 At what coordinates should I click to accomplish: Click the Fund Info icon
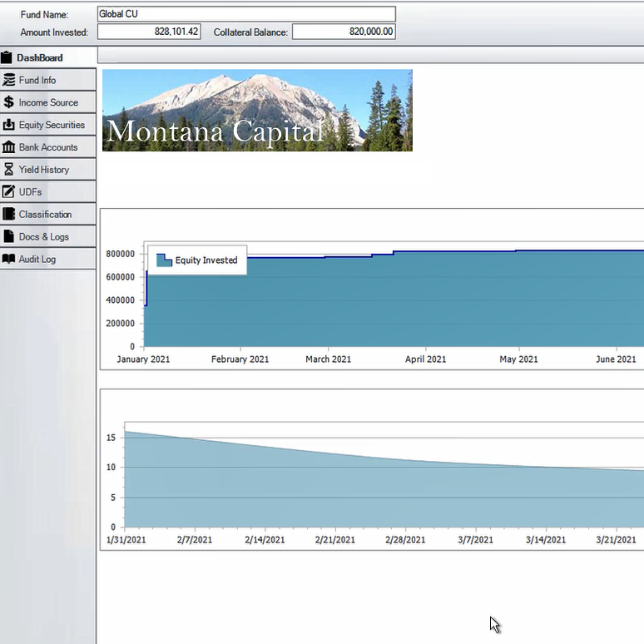click(9, 81)
